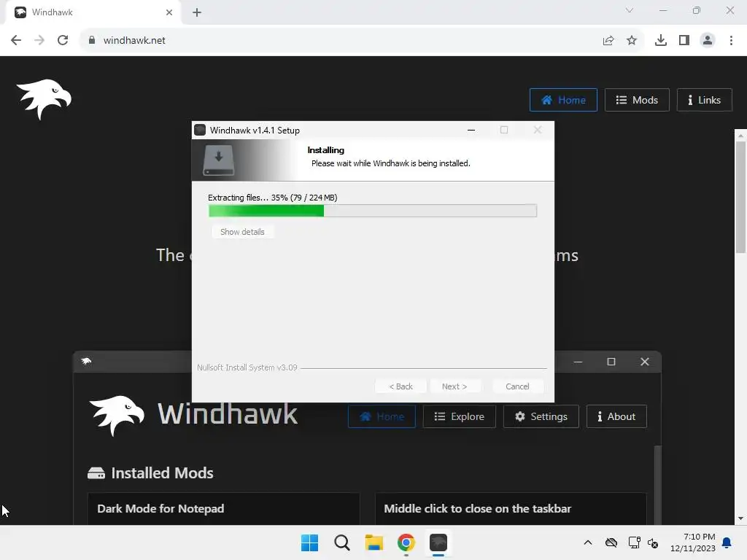Click Installed Mods drive icon
The image size is (747, 560).
[x=96, y=472]
